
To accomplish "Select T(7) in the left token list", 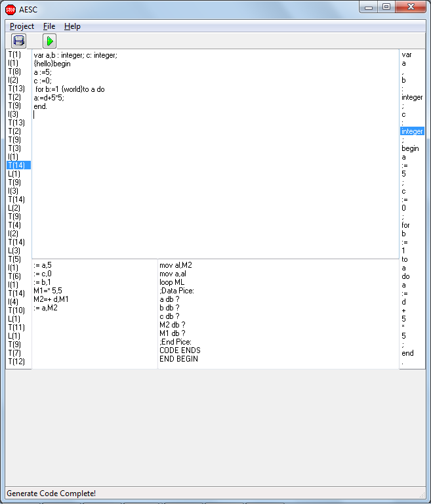I will (14, 353).
